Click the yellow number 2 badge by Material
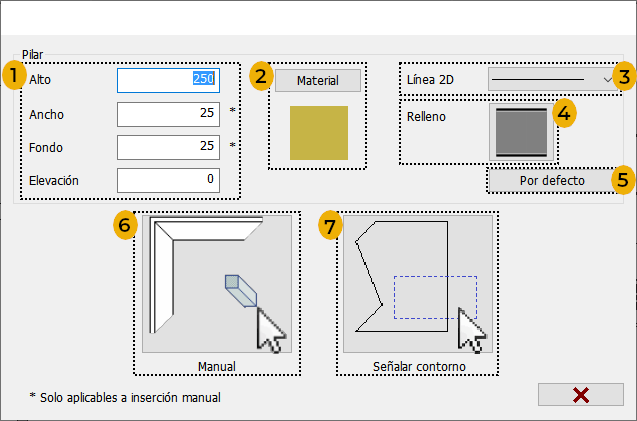Viewport: 637px width, 421px height. coord(261,76)
